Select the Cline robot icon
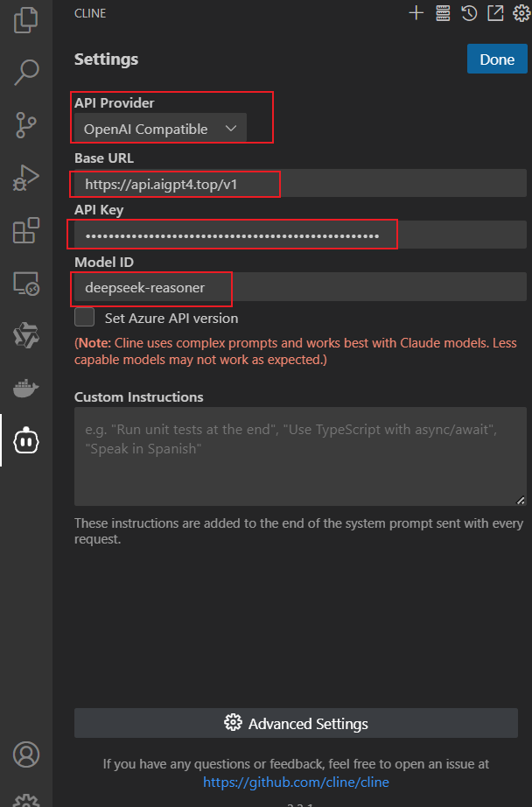 point(25,441)
